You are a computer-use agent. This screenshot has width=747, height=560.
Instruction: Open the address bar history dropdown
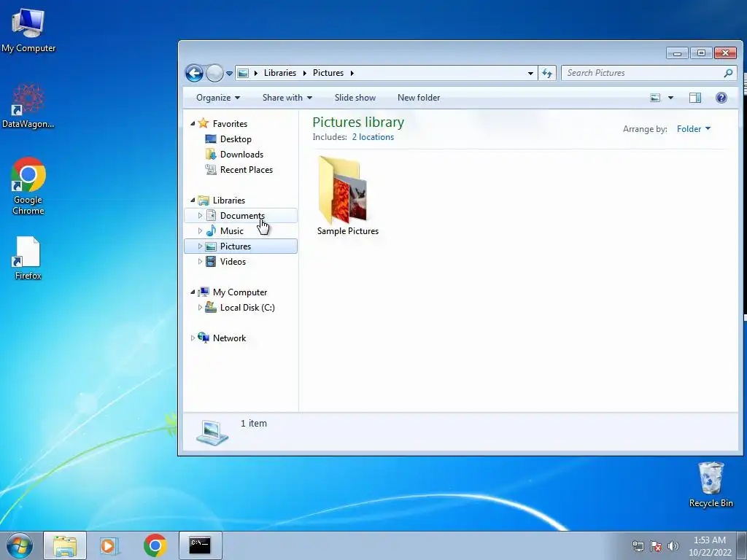[530, 74]
